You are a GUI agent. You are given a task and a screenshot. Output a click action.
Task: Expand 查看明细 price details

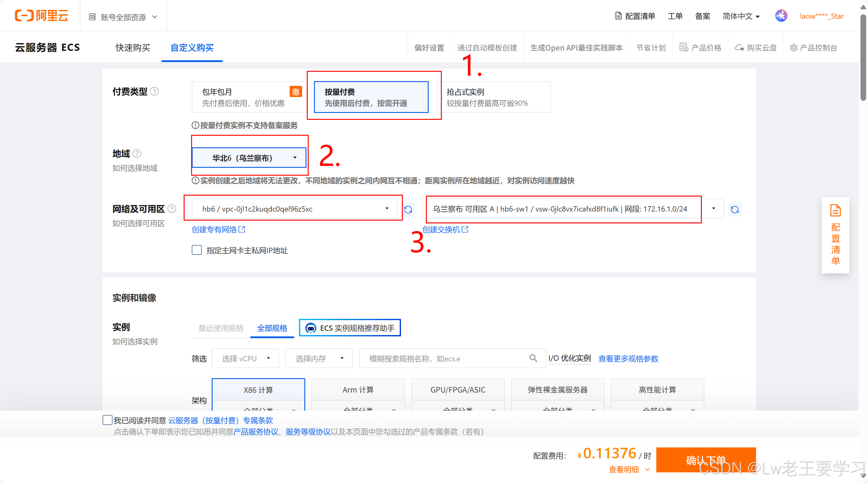click(x=629, y=469)
